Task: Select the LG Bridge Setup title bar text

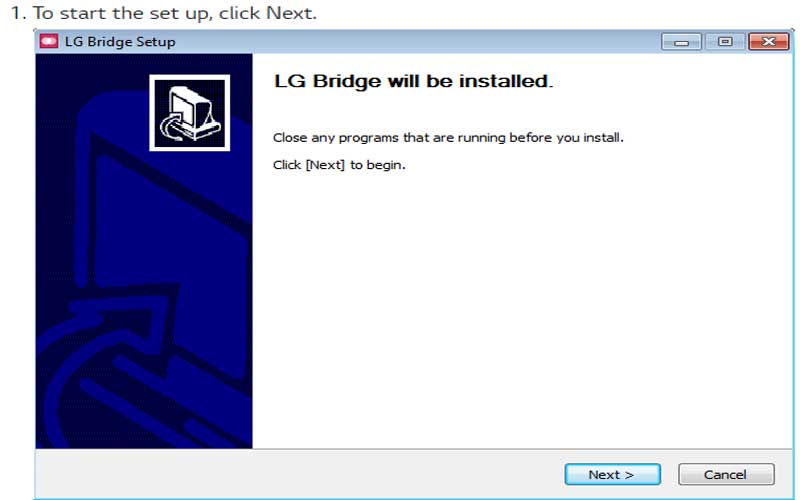Action: tap(120, 41)
